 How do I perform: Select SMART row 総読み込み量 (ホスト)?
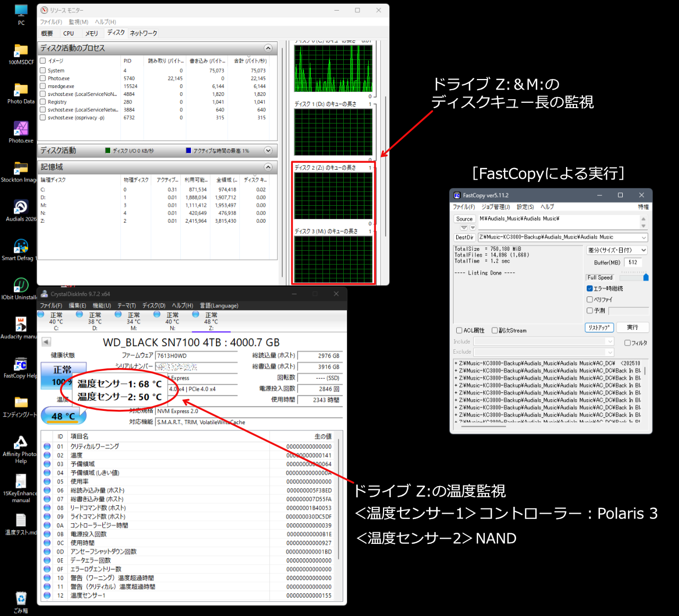point(189,490)
